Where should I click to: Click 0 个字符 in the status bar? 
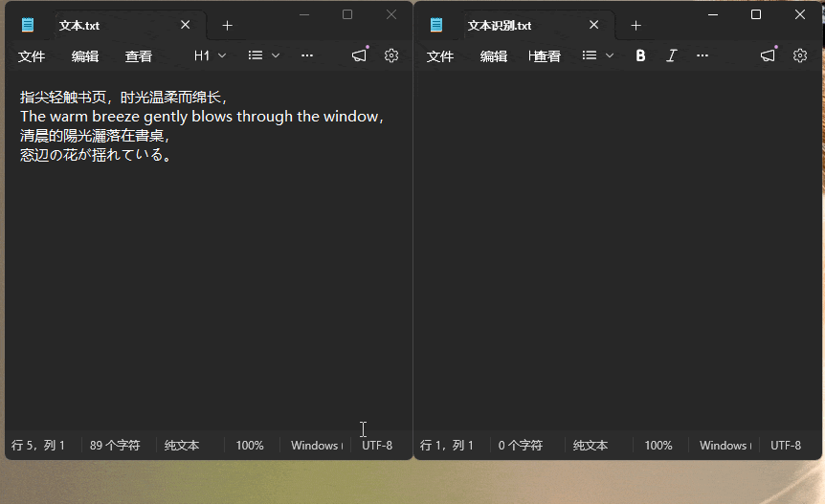pyautogui.click(x=520, y=445)
